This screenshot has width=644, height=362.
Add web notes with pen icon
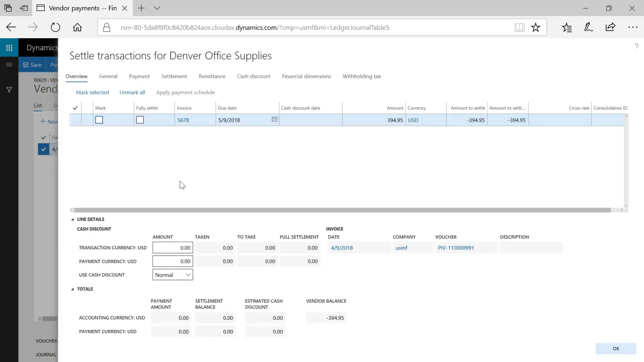(x=589, y=28)
